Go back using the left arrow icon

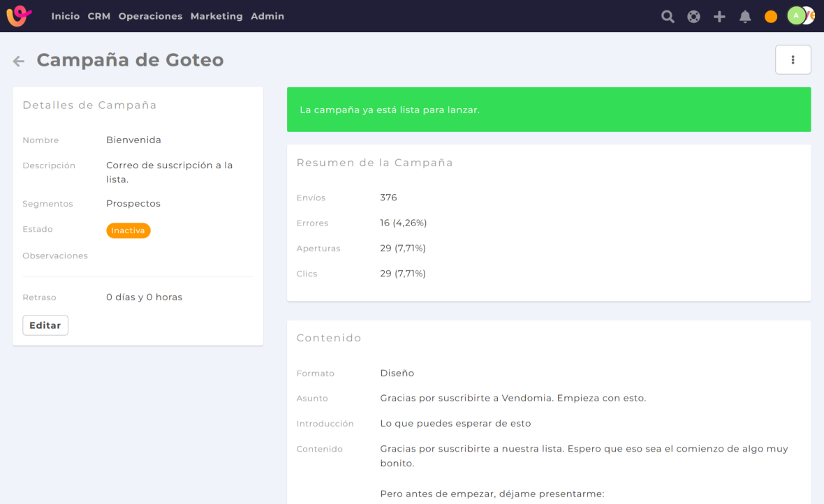pyautogui.click(x=19, y=61)
